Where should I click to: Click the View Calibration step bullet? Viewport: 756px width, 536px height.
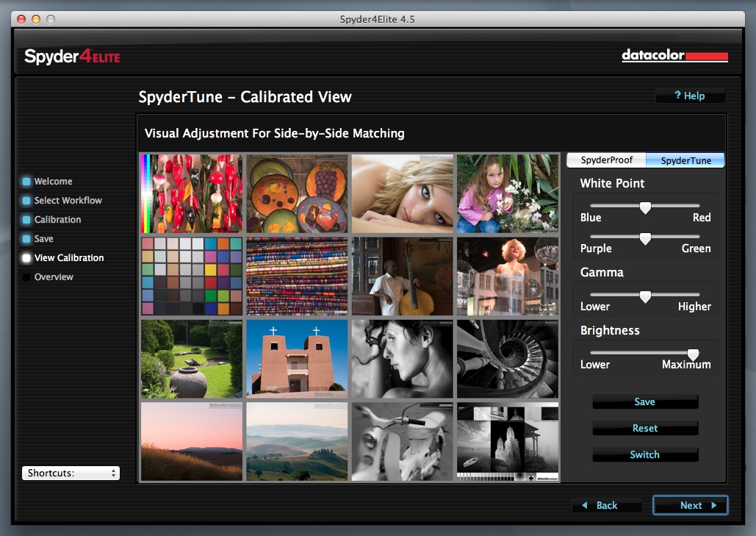tap(26, 258)
